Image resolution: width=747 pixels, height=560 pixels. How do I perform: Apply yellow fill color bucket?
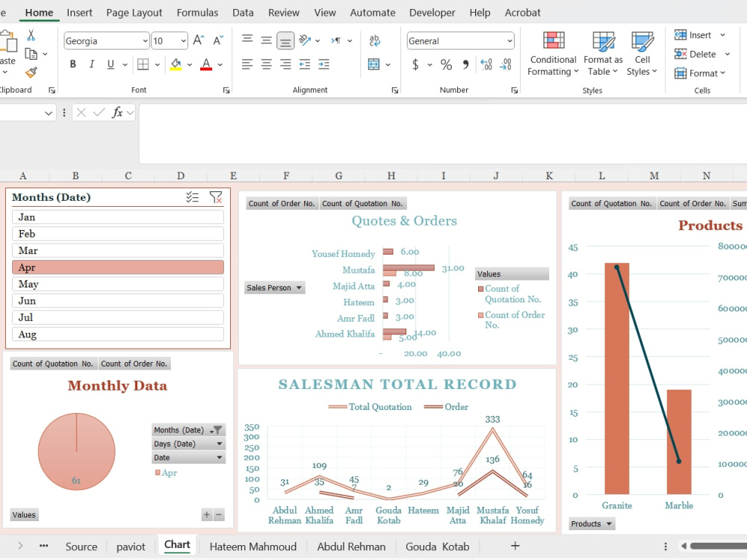click(176, 63)
